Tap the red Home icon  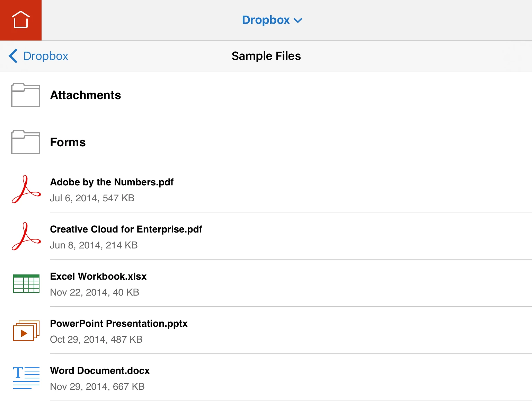[21, 20]
